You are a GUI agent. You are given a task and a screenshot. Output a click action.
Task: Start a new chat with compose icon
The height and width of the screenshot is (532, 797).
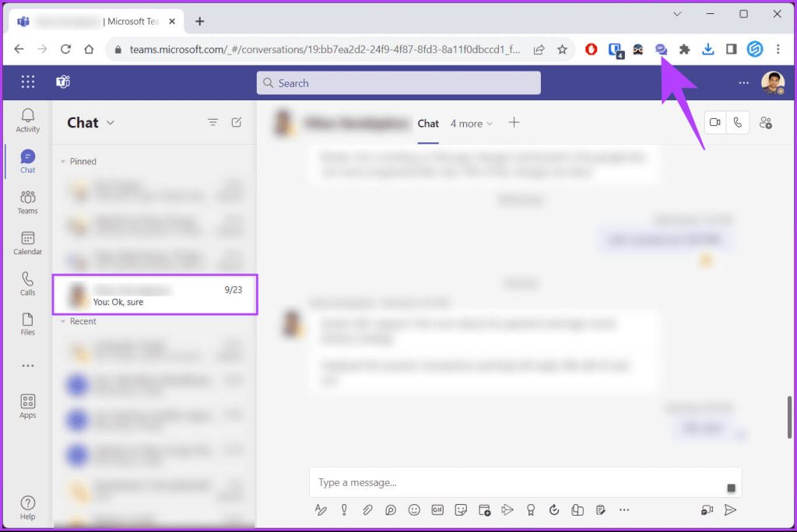point(237,122)
